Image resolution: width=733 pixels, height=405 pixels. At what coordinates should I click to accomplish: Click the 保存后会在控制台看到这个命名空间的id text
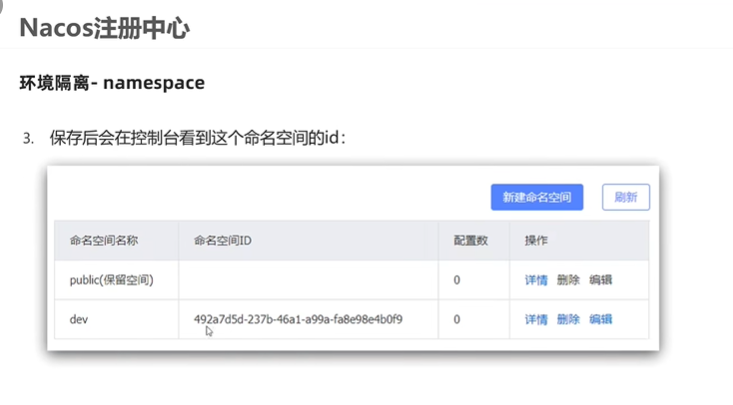(x=197, y=138)
